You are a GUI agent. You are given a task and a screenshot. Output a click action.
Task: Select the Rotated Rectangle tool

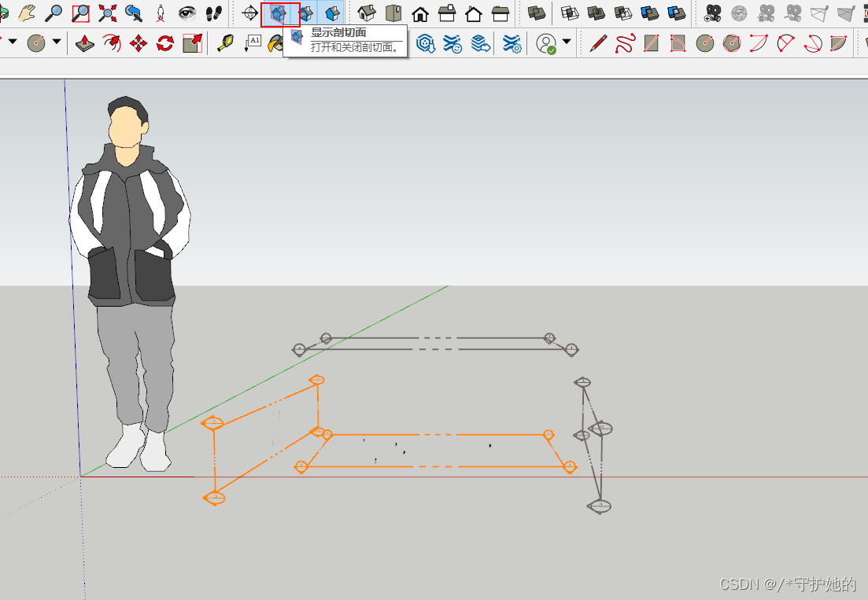[x=678, y=43]
